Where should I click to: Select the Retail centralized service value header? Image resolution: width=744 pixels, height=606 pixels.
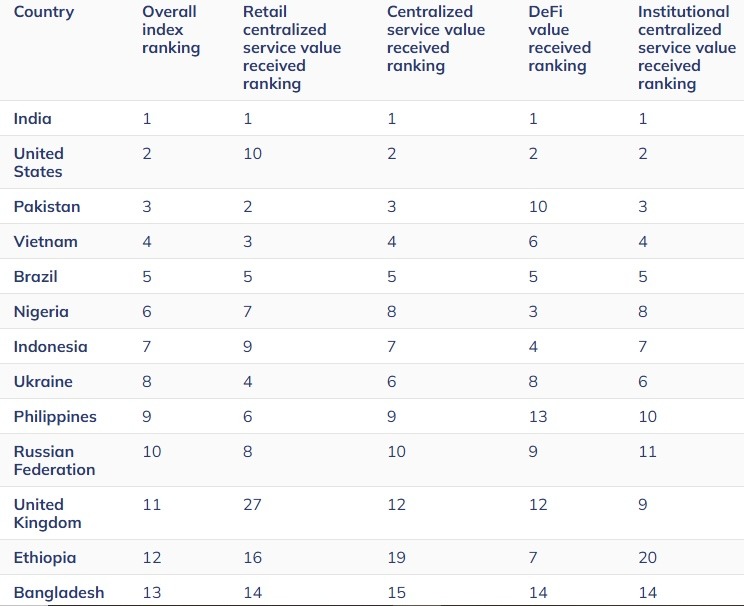click(x=291, y=48)
